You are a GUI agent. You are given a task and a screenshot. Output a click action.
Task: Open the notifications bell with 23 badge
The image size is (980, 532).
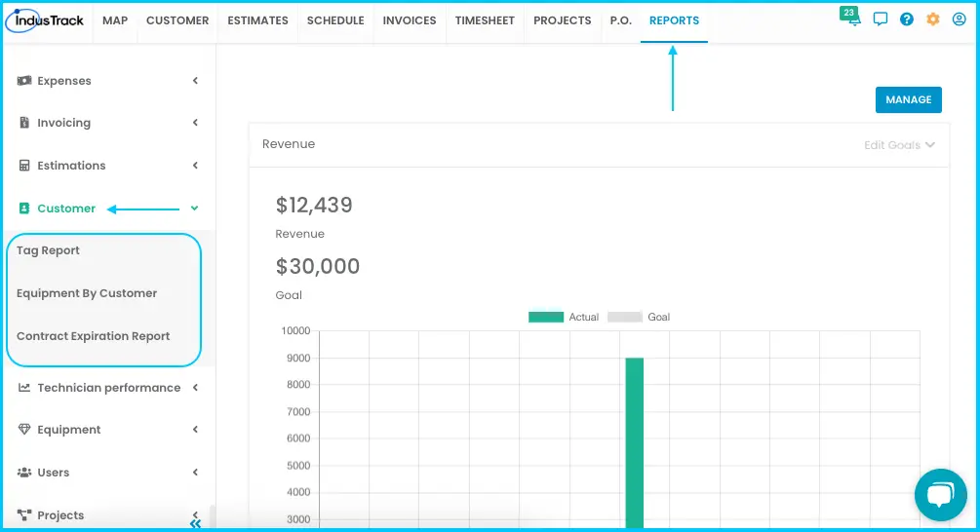click(x=850, y=17)
